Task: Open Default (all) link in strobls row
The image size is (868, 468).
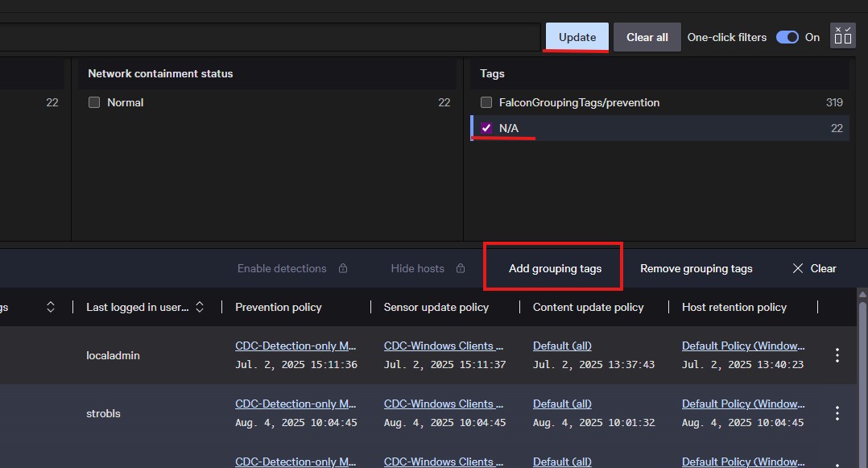Action: point(562,404)
